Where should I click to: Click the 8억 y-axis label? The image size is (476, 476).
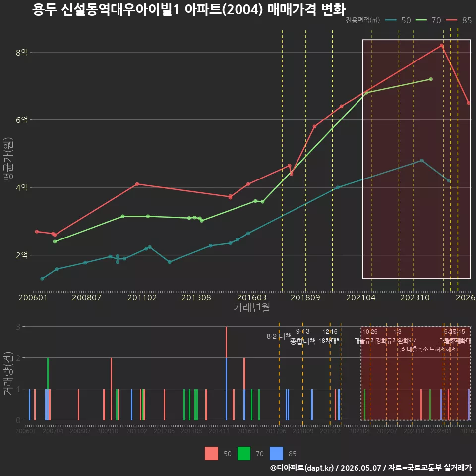click(x=22, y=52)
